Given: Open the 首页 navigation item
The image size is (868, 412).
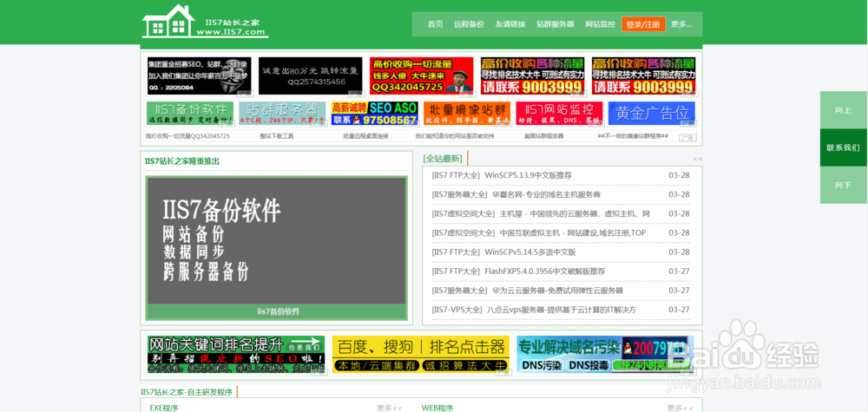Looking at the screenshot, I should click(435, 24).
